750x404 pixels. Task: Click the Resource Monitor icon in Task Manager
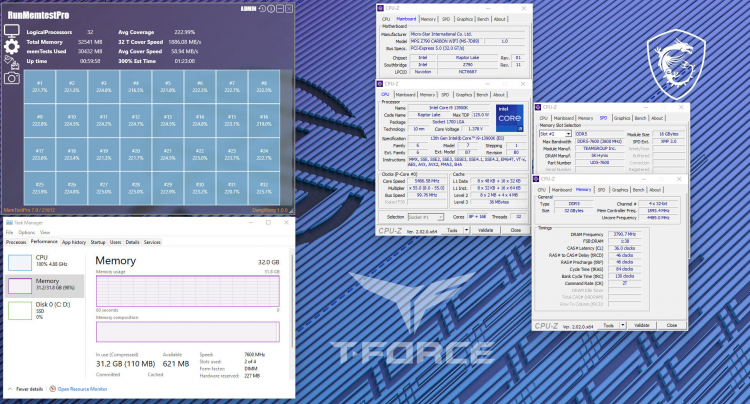pos(52,389)
